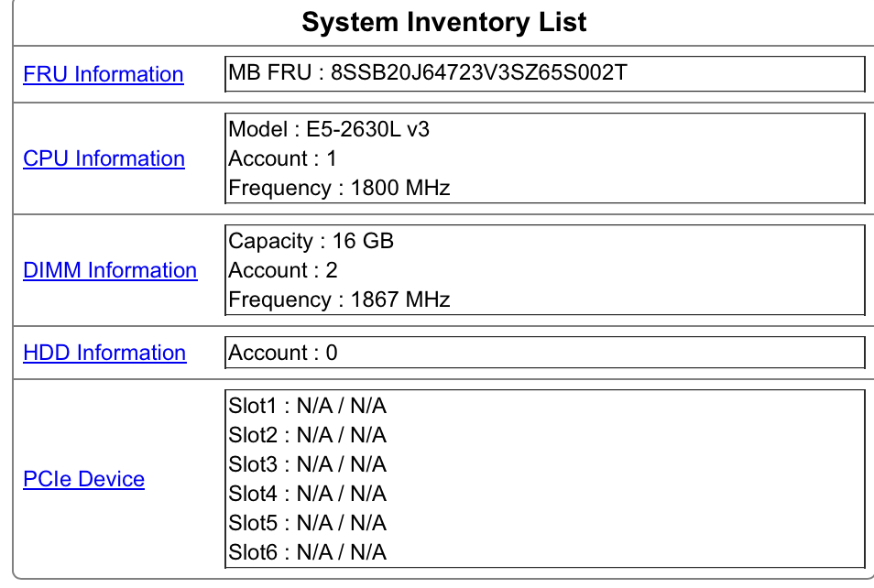Click DIMM Capacity 16 GB text

311,241
